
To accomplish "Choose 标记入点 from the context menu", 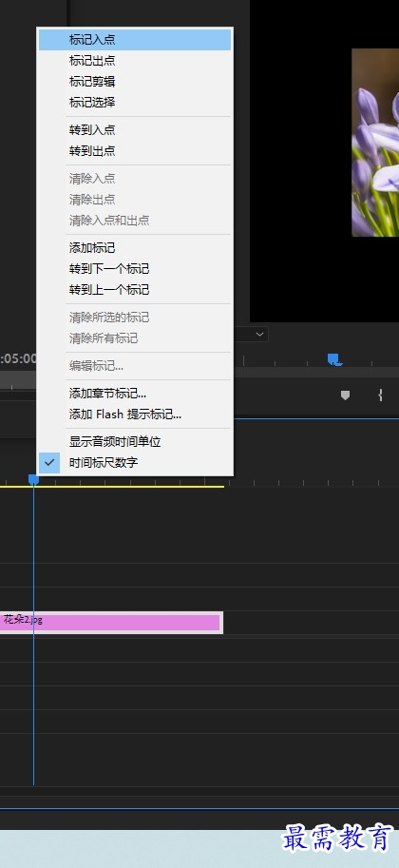I will 135,40.
